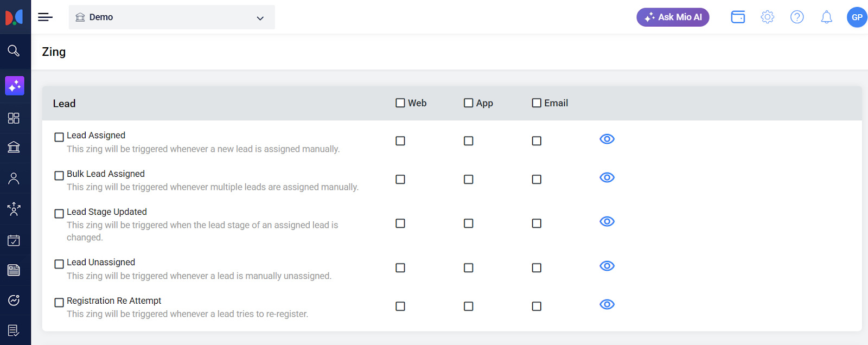Click the search icon in sidebar
The height and width of the screenshot is (345, 868).
click(14, 51)
